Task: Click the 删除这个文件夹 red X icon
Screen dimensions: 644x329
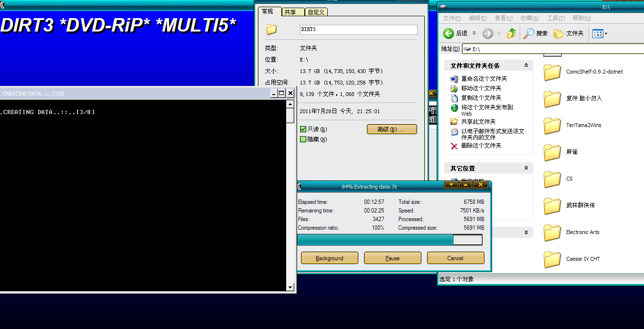Action: click(x=454, y=146)
